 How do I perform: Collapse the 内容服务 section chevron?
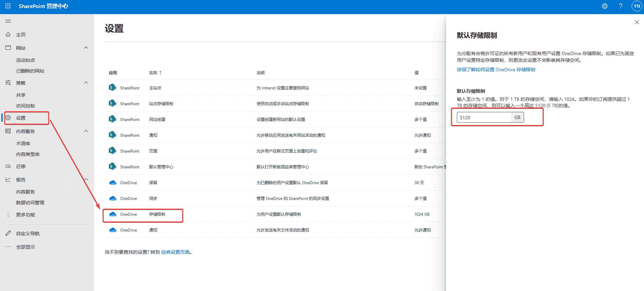point(86,131)
